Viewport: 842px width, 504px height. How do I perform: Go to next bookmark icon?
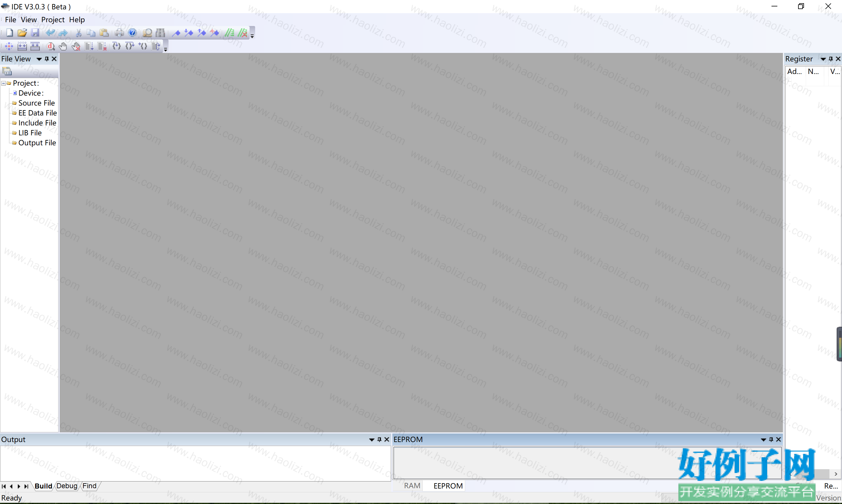tap(189, 33)
